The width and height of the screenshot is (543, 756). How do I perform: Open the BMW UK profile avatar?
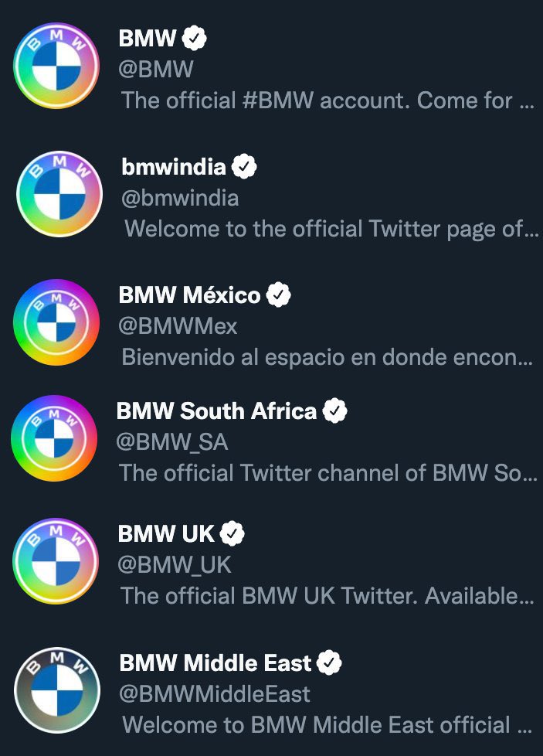[56, 560]
